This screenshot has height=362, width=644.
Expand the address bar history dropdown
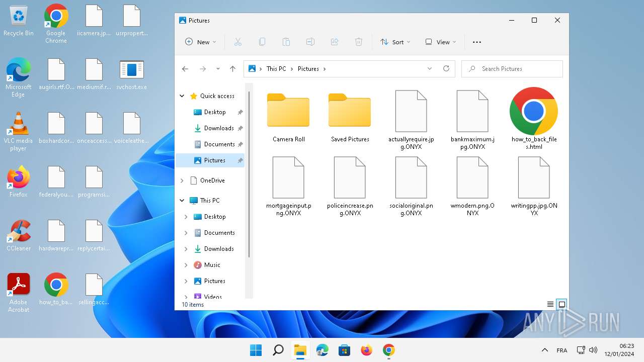click(x=430, y=69)
